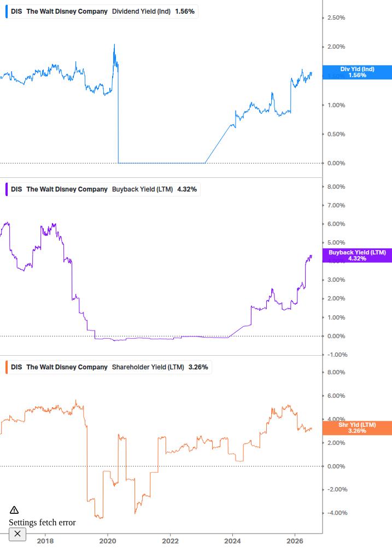Click the -4.00% tick on shareholder yield axis
Screen dimensions: 392x550
pyautogui.click(x=337, y=513)
